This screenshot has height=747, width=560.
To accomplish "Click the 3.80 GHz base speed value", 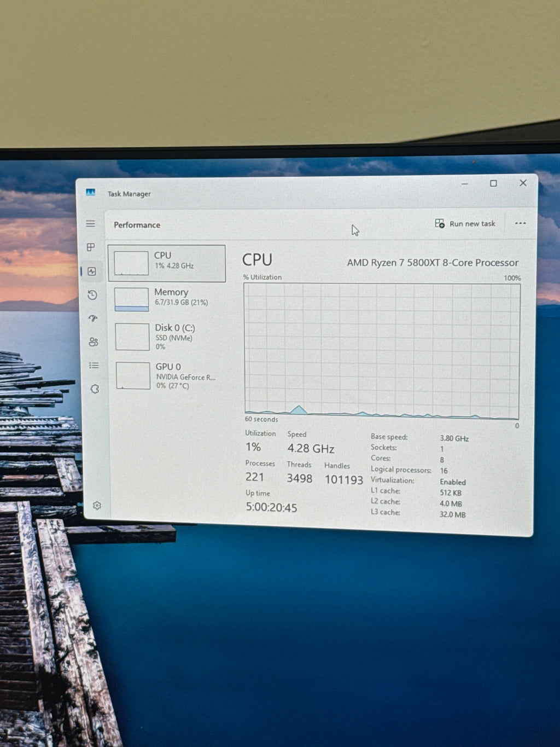I will click(454, 438).
